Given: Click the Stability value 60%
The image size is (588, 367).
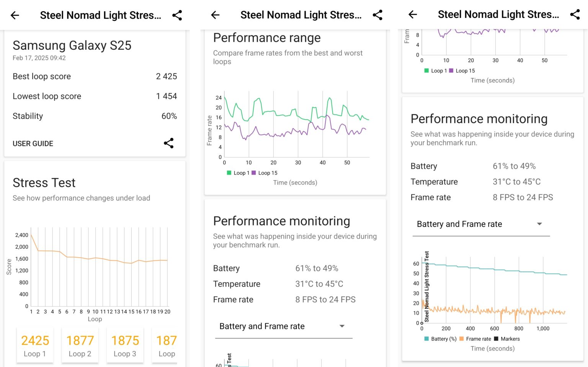Looking at the screenshot, I should pos(169,116).
